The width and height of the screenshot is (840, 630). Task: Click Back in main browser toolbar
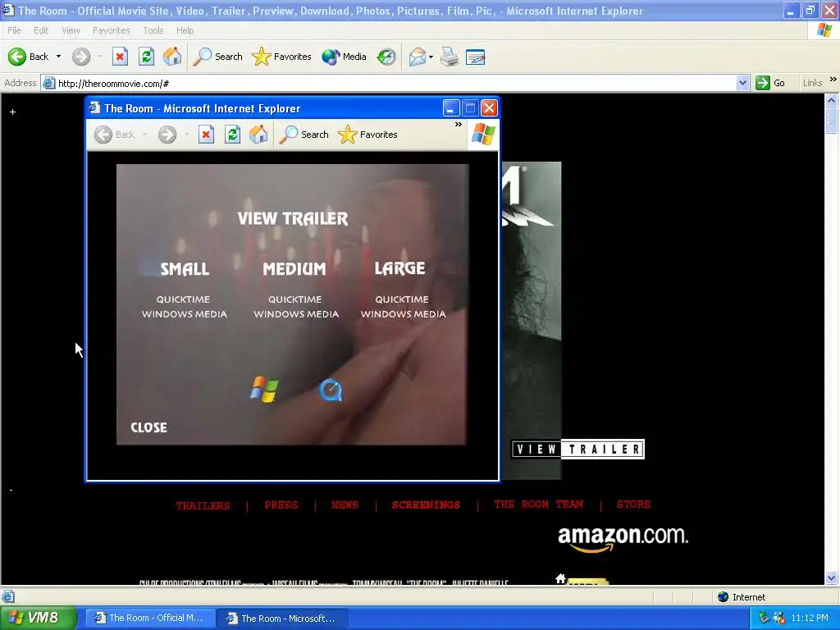tap(28, 57)
